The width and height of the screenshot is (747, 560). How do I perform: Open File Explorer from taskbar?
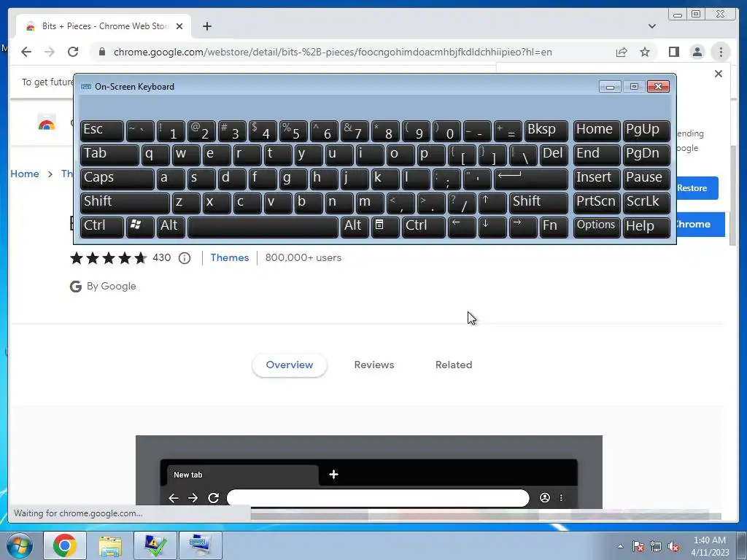(110, 545)
